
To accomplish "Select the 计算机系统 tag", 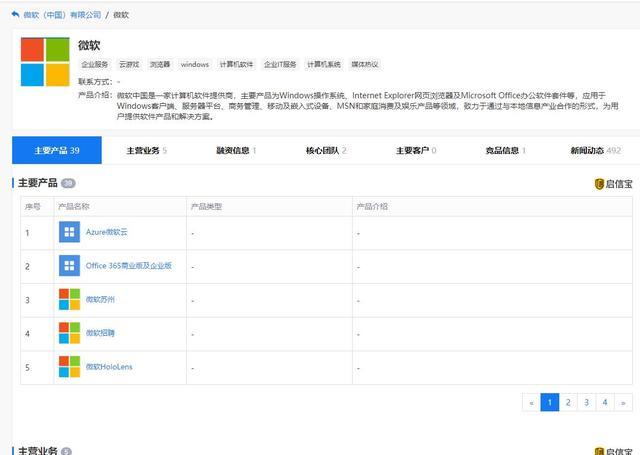I will (324, 64).
